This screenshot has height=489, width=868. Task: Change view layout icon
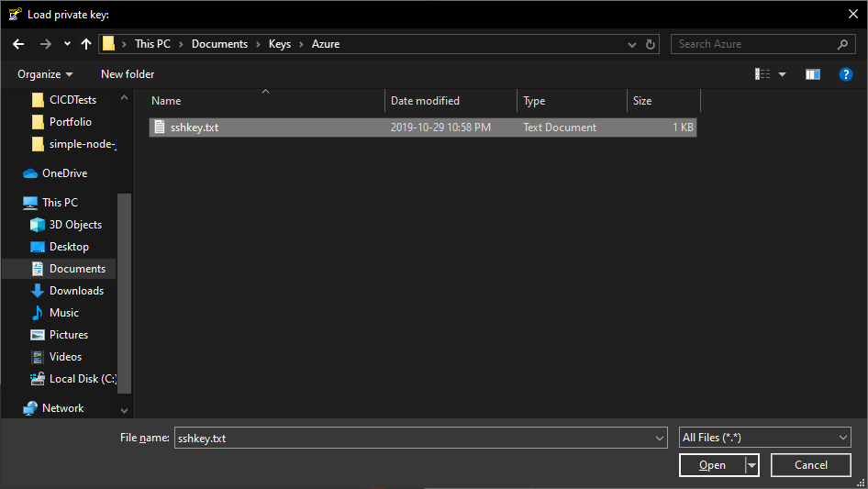[x=762, y=74]
